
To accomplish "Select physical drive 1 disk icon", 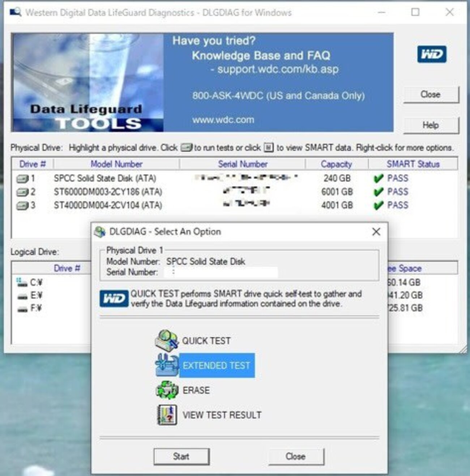I will tap(22, 178).
